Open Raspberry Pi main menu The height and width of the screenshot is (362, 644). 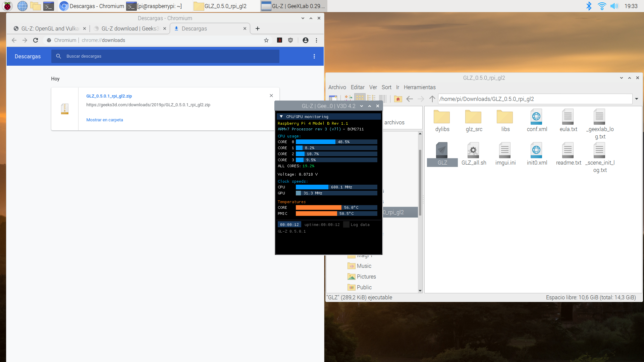point(7,6)
